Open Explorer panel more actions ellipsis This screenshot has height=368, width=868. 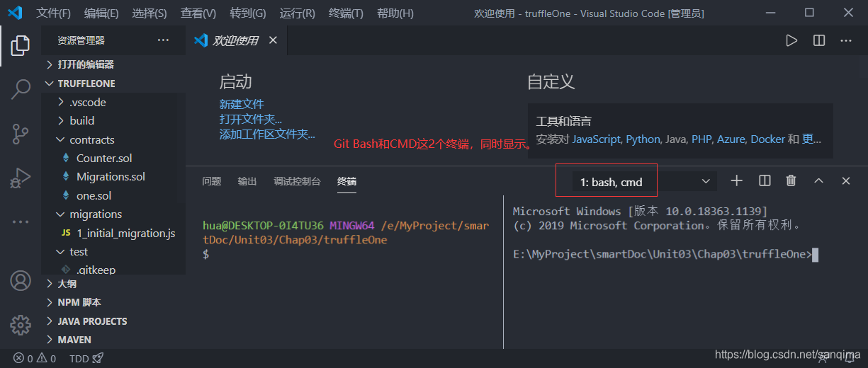coord(164,40)
